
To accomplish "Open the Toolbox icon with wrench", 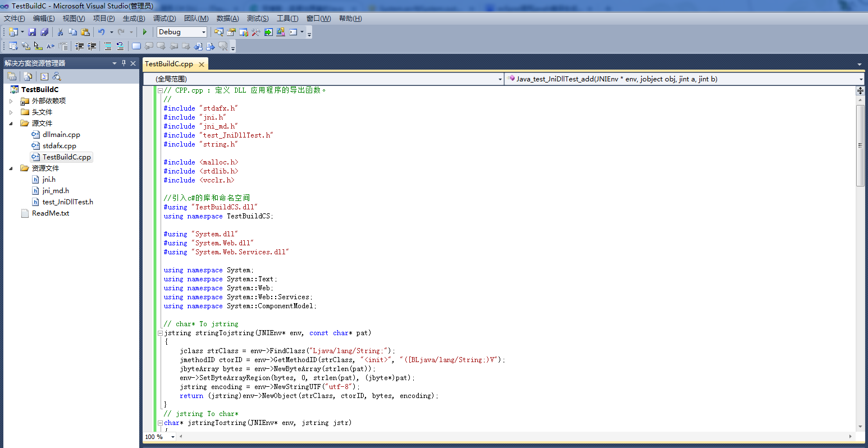I will click(256, 32).
